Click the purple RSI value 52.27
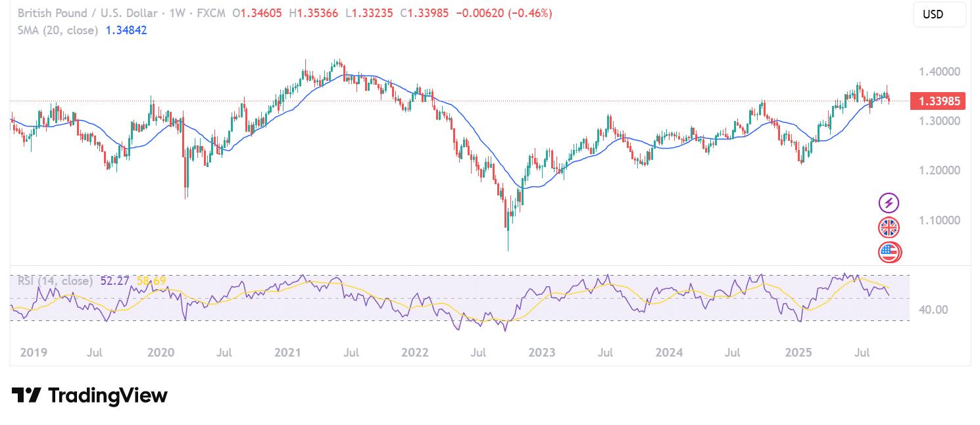 (x=116, y=281)
